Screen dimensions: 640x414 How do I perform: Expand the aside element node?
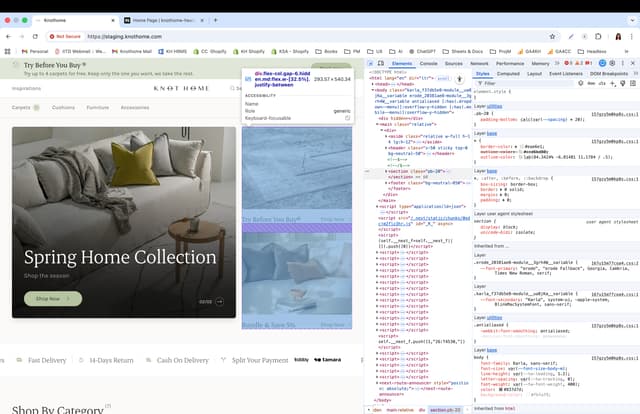386,136
